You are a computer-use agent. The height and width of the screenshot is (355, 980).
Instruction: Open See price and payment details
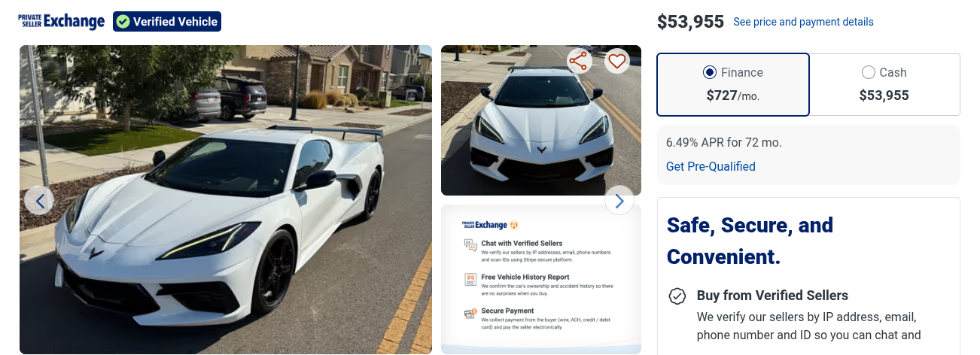coord(803,22)
